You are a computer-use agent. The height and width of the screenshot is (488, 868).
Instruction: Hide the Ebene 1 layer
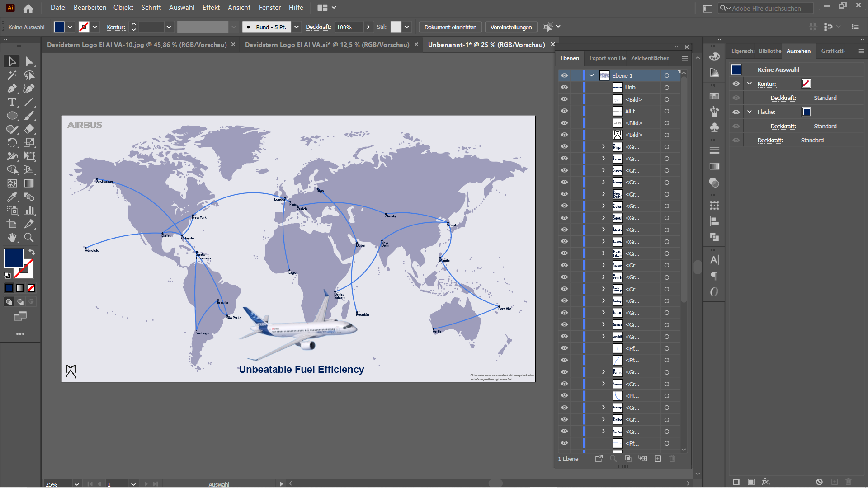click(x=565, y=75)
